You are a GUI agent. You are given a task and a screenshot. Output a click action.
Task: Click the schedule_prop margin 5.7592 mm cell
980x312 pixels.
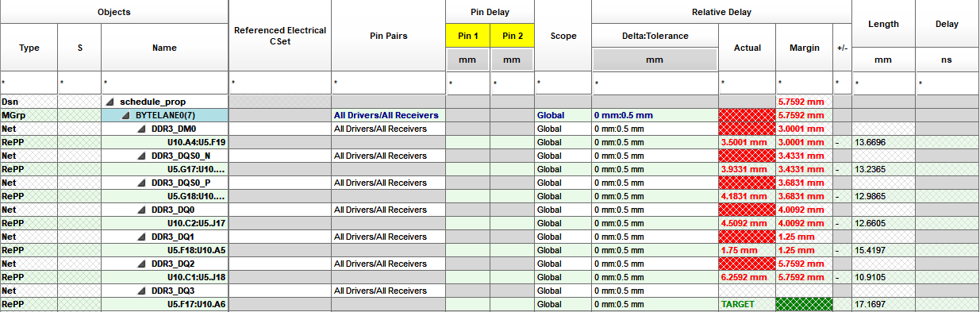804,102
